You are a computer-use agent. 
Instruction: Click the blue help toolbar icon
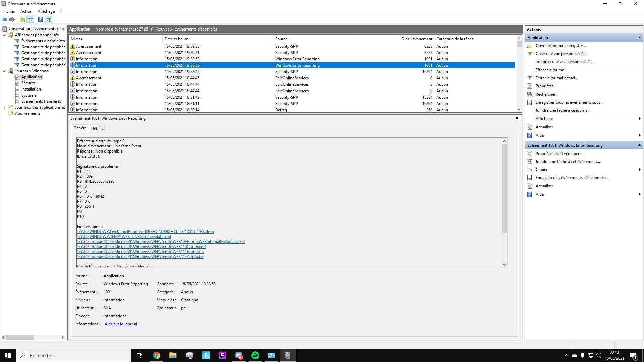coord(40,20)
